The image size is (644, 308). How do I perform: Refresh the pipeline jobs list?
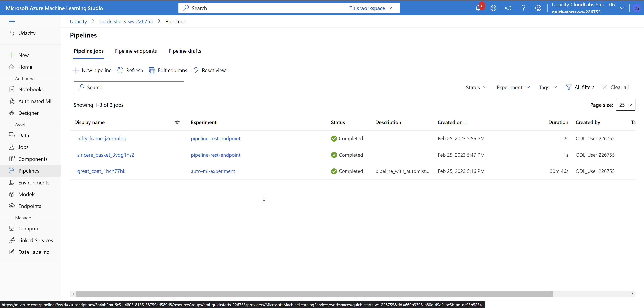coord(130,70)
